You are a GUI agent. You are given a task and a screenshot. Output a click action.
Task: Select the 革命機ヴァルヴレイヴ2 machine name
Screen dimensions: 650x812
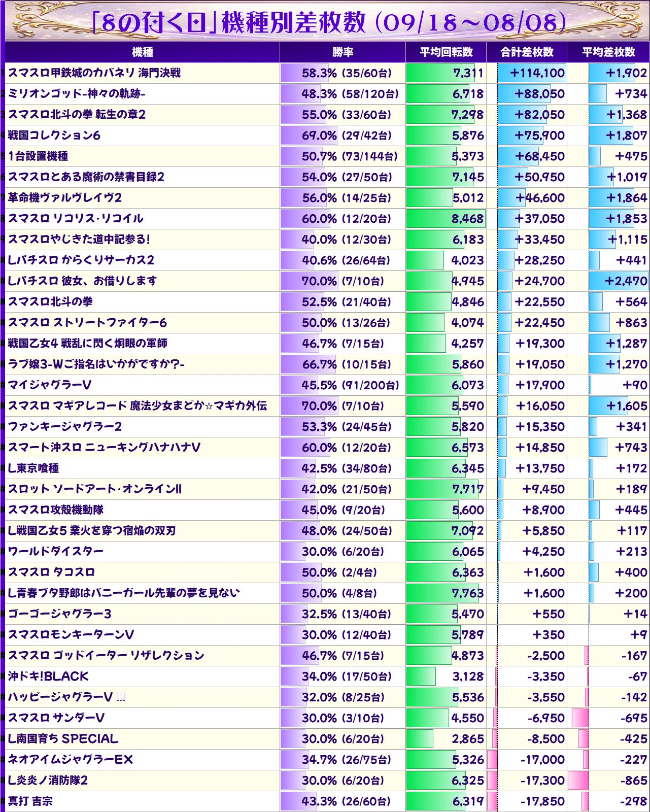coord(65,198)
